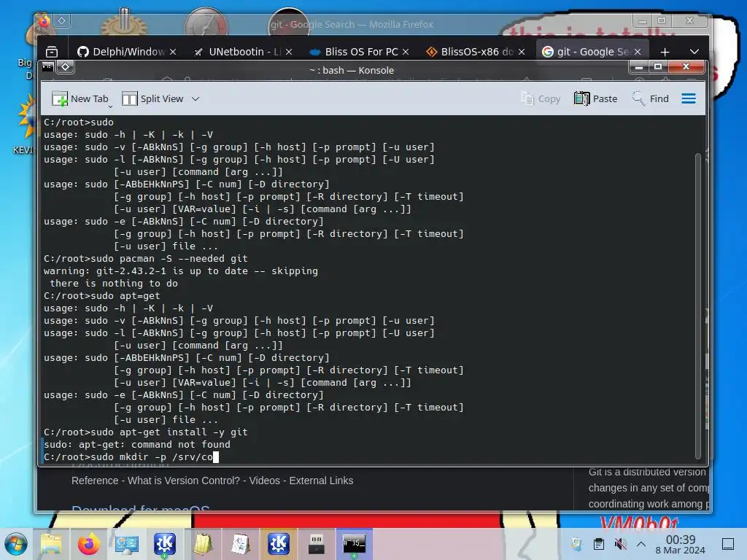Viewport: 747px width, 560px height.
Task: Close the BlissOS-x86 Firefox tab
Action: [522, 52]
